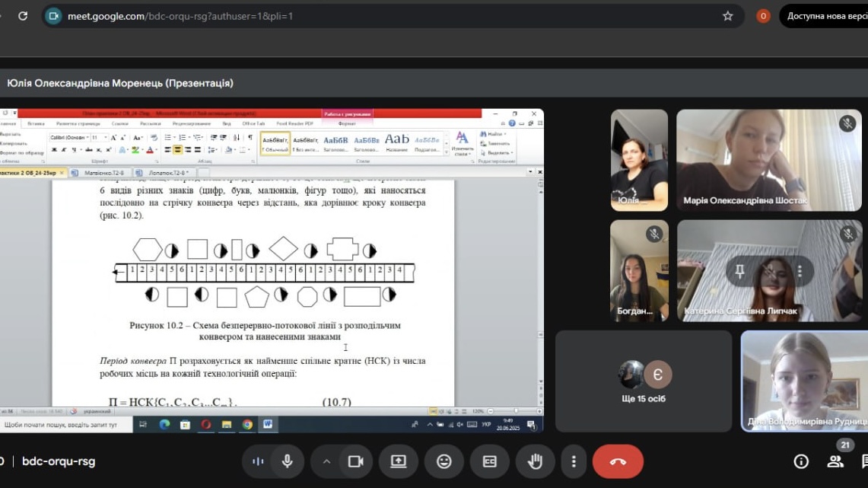Image resolution: width=868 pixels, height=488 pixels.
Task: Turn off the camera button
Action: (355, 461)
